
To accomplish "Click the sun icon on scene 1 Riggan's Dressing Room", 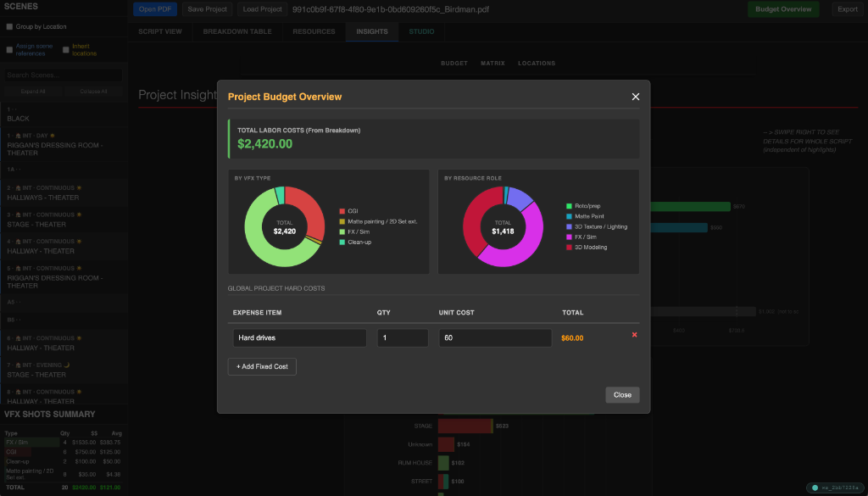I will (x=53, y=134).
